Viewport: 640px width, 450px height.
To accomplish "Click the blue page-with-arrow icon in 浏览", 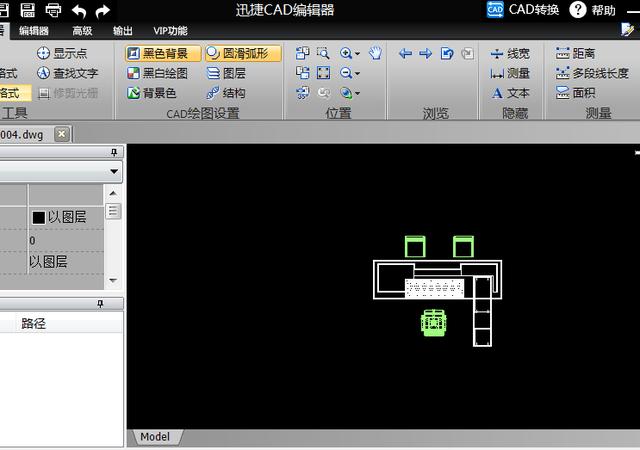I will coord(447,53).
